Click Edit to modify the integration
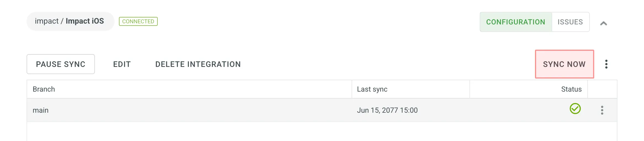The width and height of the screenshot is (644, 141). click(x=122, y=64)
